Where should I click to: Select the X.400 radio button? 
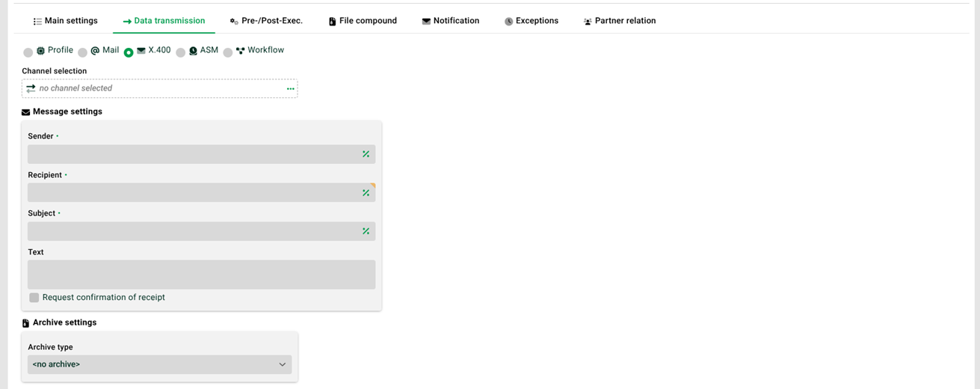click(x=129, y=52)
